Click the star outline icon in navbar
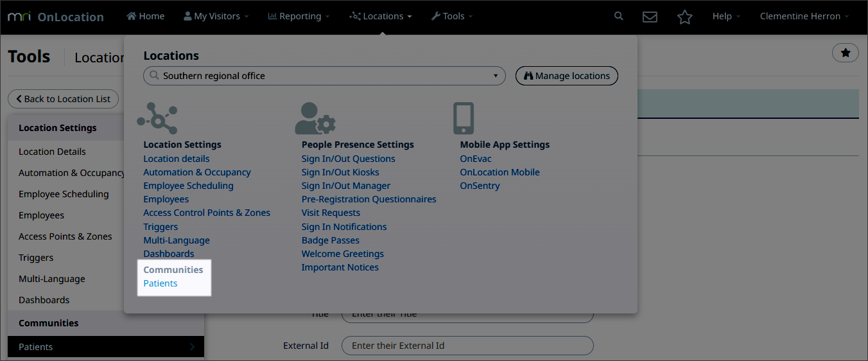 [x=684, y=17]
